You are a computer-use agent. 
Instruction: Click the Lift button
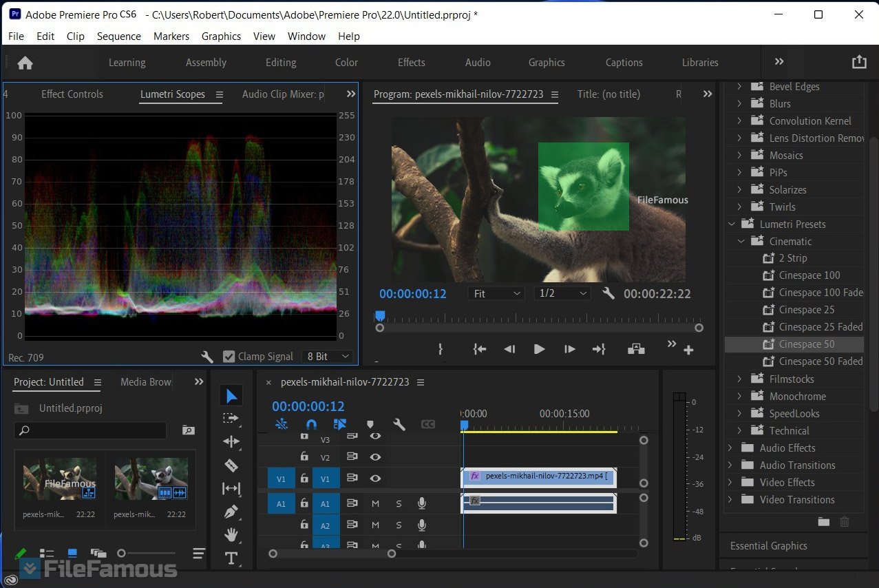pyautogui.click(x=636, y=349)
